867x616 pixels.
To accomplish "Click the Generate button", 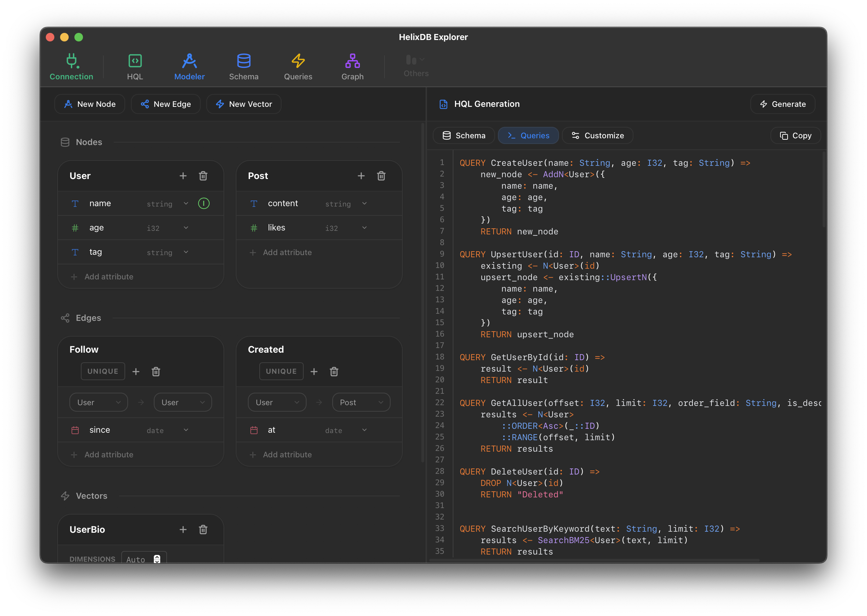I will (x=782, y=104).
